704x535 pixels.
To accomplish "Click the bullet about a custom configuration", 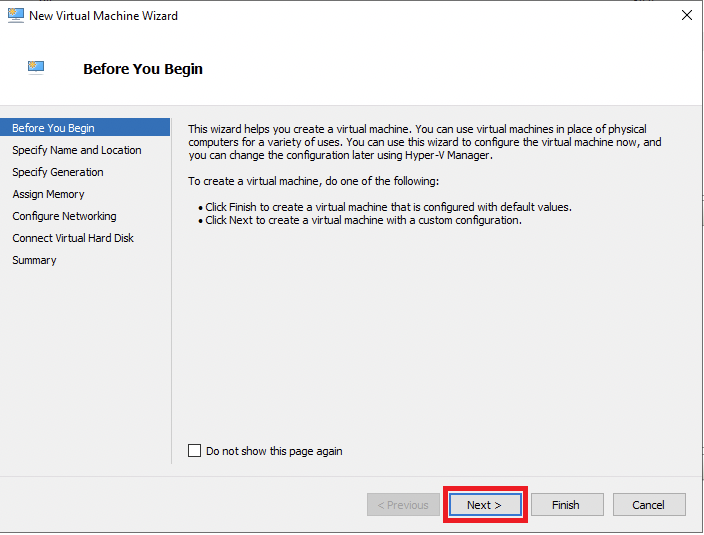I will pos(363,220).
